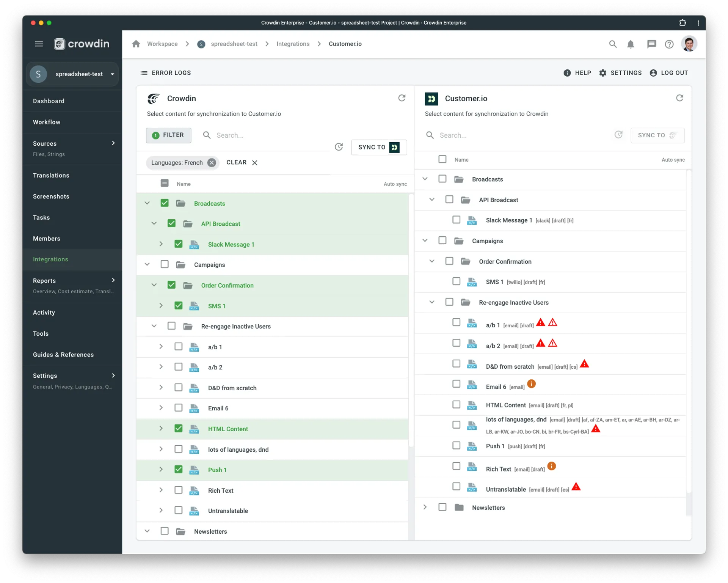Open help question mark icon in top bar
The width and height of the screenshot is (728, 583).
(669, 44)
